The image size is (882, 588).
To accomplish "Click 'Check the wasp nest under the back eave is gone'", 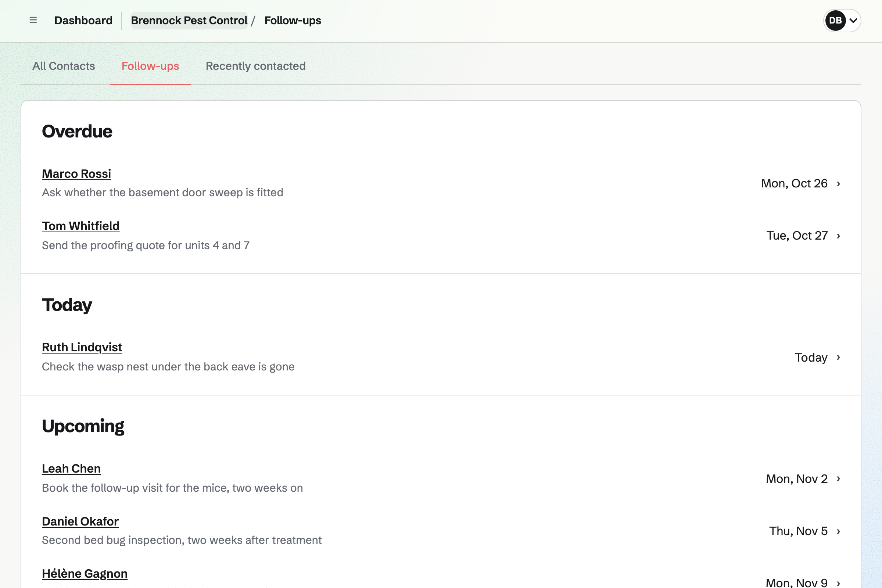I will click(x=168, y=366).
